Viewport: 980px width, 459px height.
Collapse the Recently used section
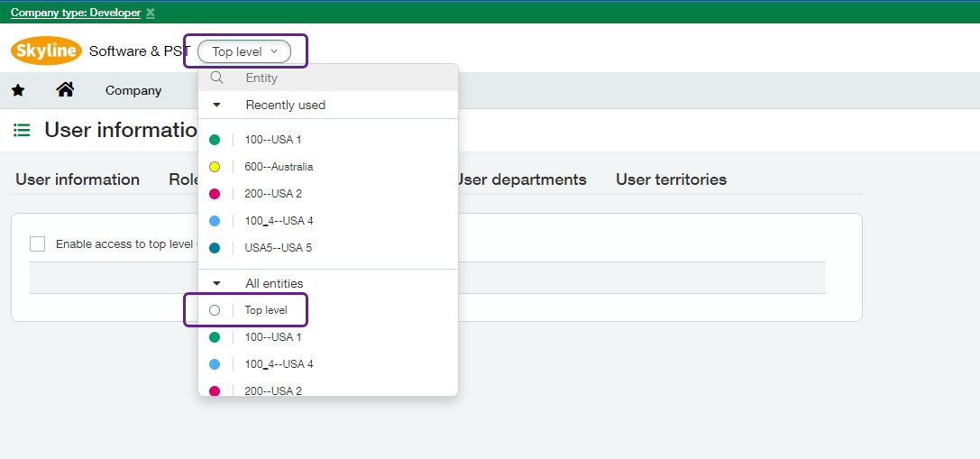216,105
